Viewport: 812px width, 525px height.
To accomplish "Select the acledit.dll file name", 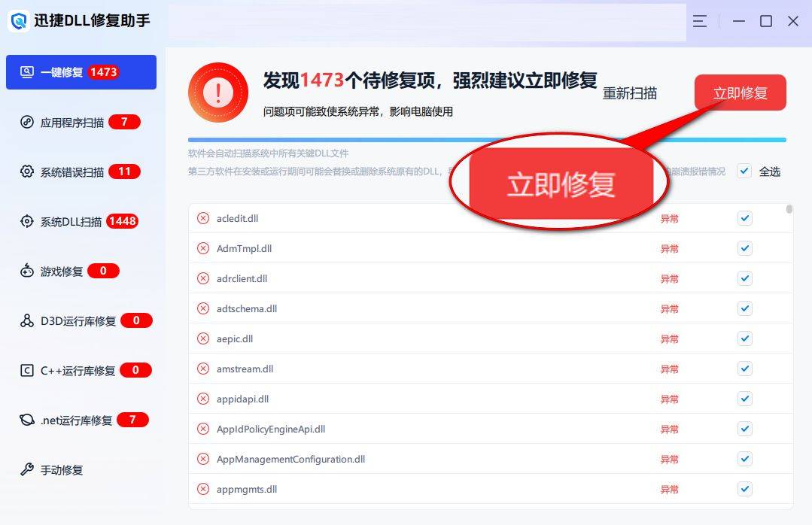I will [x=237, y=218].
